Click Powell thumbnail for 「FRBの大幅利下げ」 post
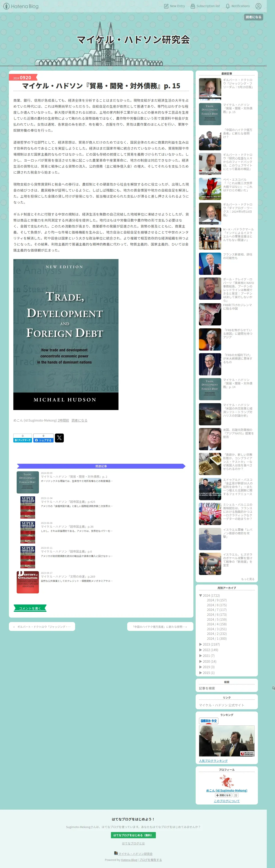Image resolution: width=275 pixels, height=868 pixels. tap(210, 364)
